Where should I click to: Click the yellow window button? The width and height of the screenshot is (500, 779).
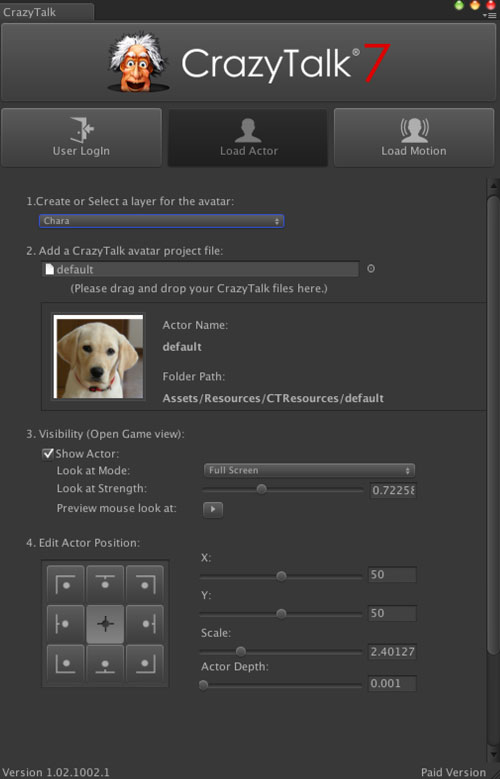(x=475, y=5)
